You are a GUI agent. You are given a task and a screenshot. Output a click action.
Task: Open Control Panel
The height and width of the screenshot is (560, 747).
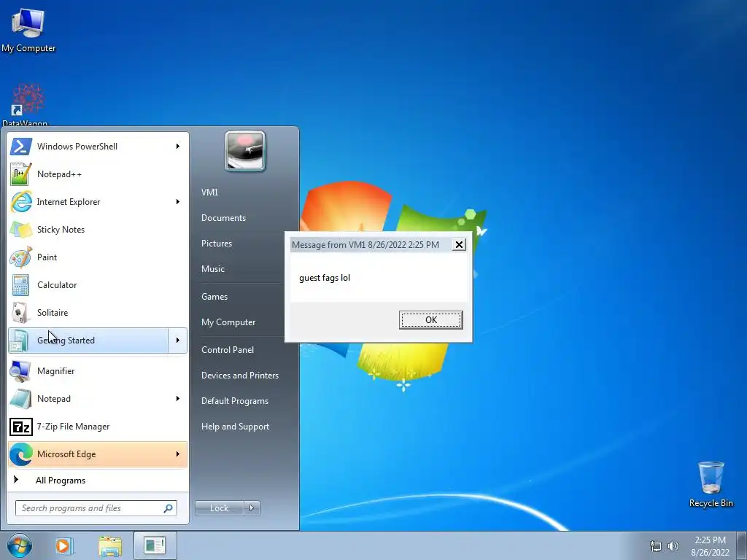(x=228, y=350)
